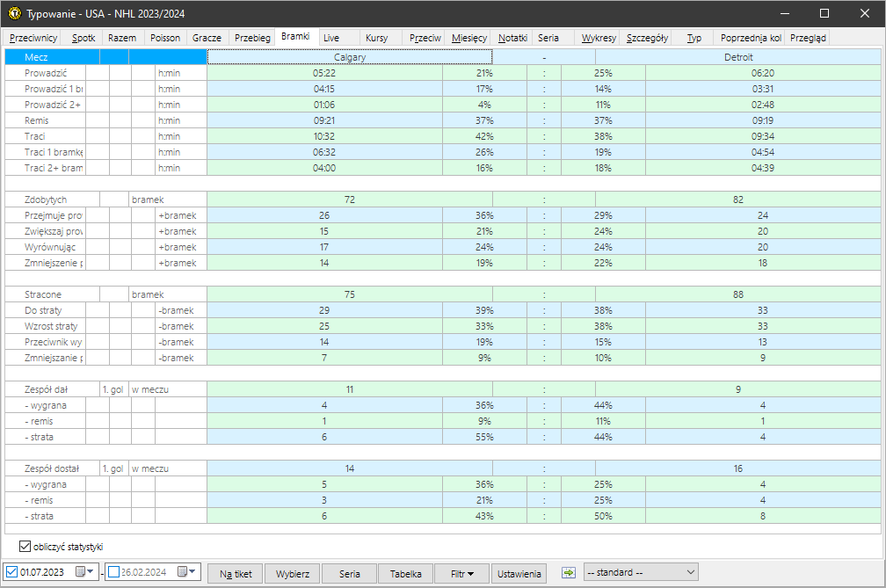This screenshot has width=886, height=588.
Task: Open the Szczegóły tab
Action: coord(648,38)
